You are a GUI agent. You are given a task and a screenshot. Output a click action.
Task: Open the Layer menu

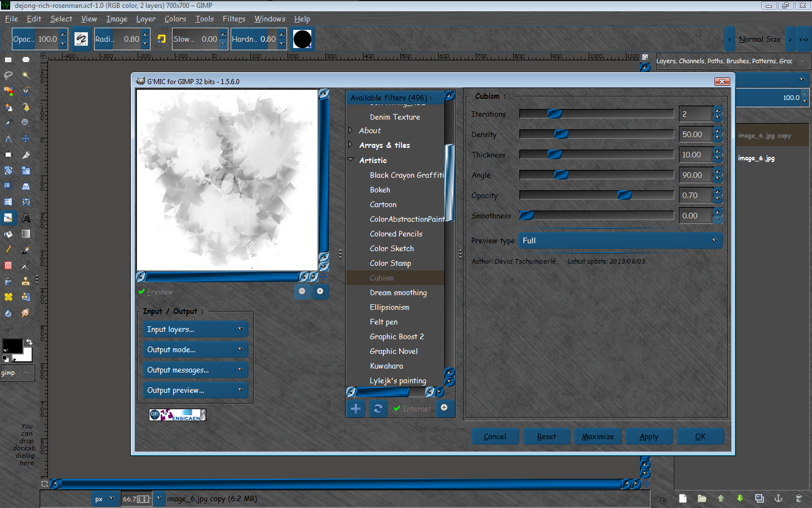[145, 19]
